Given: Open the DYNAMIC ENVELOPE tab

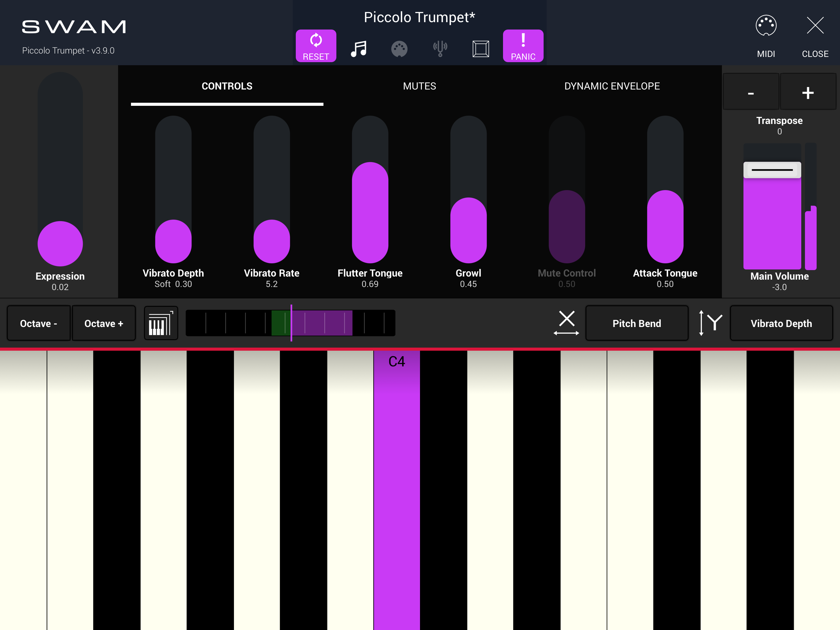Looking at the screenshot, I should pyautogui.click(x=612, y=86).
